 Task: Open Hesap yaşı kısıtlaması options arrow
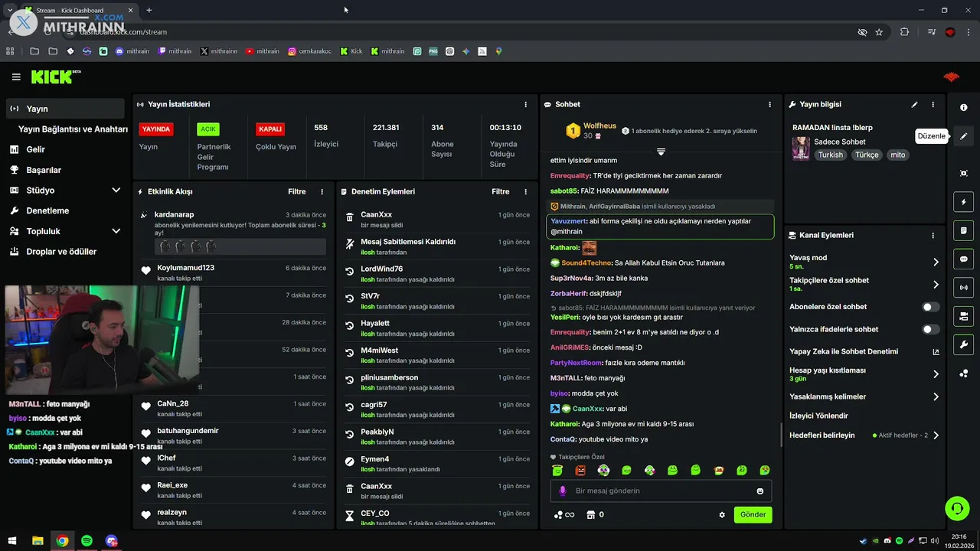(936, 374)
